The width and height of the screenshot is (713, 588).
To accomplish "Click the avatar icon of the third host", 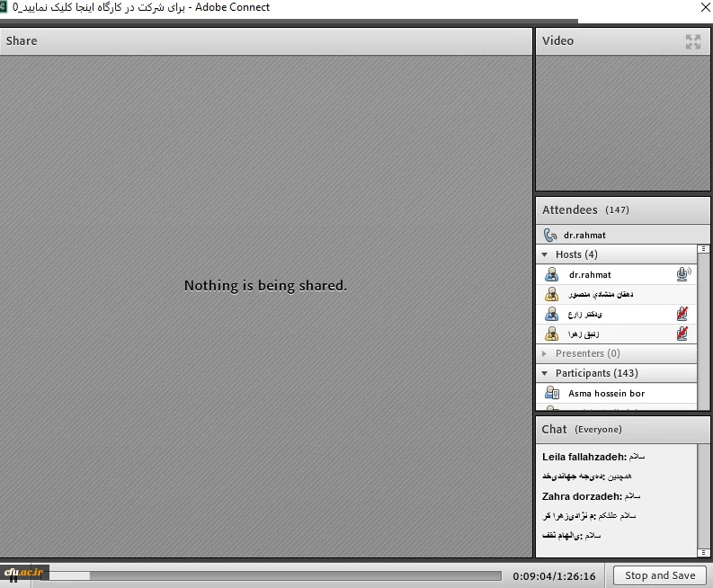I will click(551, 314).
